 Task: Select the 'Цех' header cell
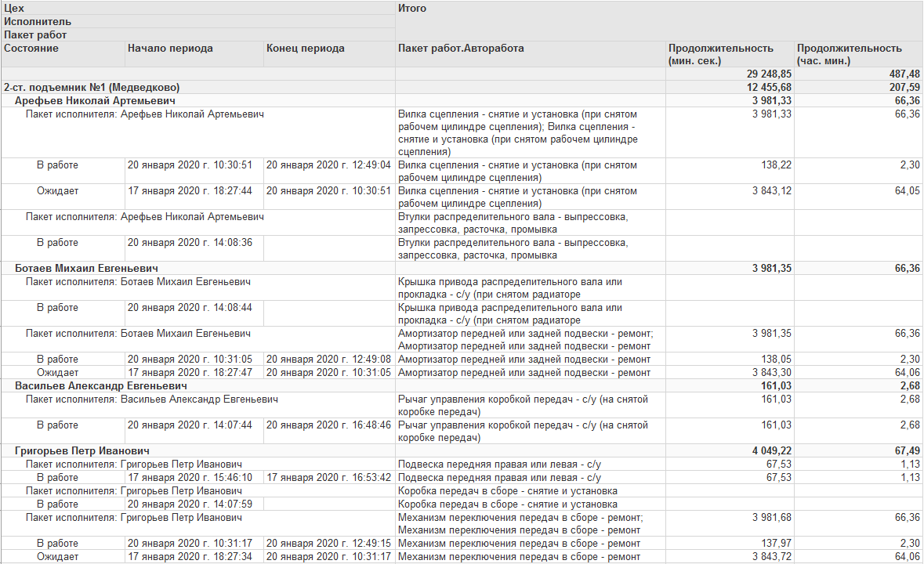(x=198, y=9)
